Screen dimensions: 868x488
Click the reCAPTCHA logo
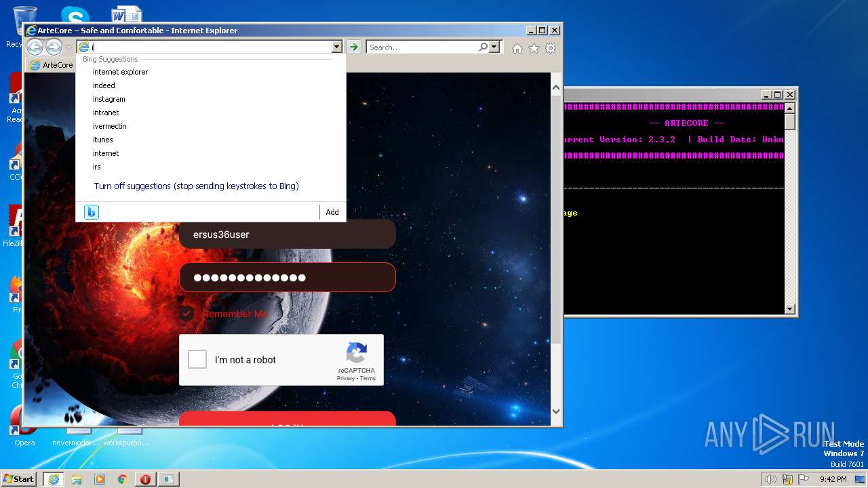357,352
